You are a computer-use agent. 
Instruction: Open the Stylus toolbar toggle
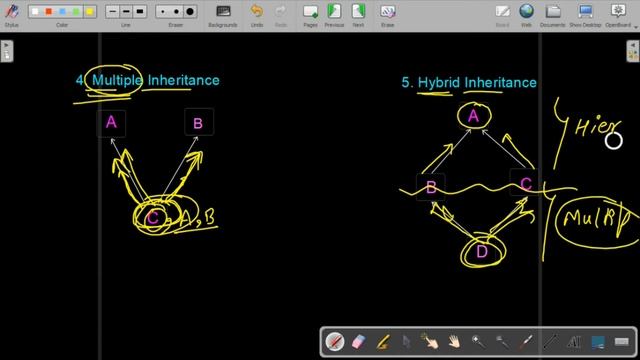tap(11, 15)
